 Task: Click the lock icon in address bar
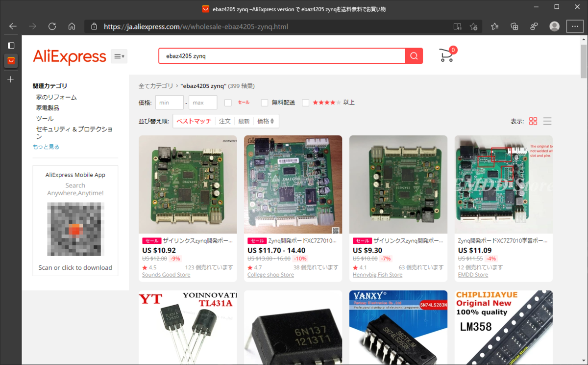pos(94,26)
